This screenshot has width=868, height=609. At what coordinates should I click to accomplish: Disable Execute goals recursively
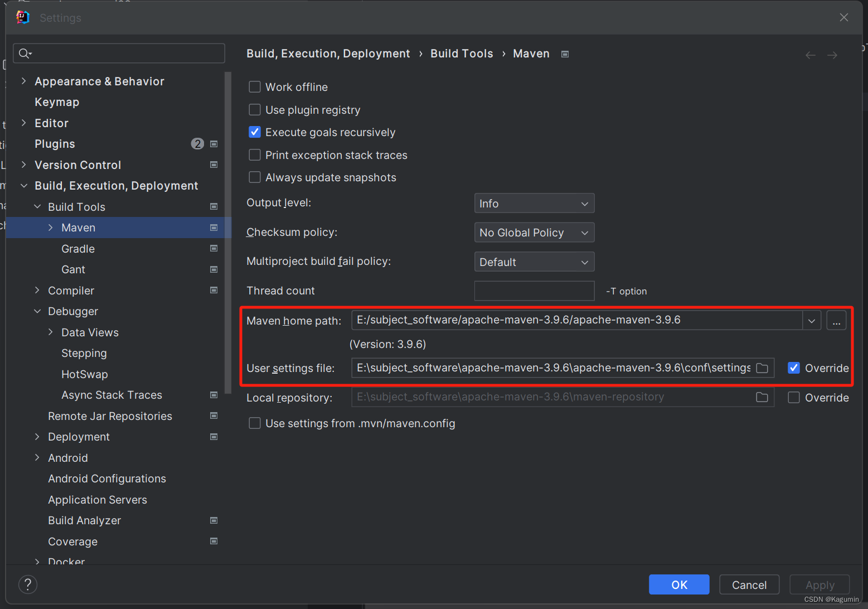pos(255,132)
